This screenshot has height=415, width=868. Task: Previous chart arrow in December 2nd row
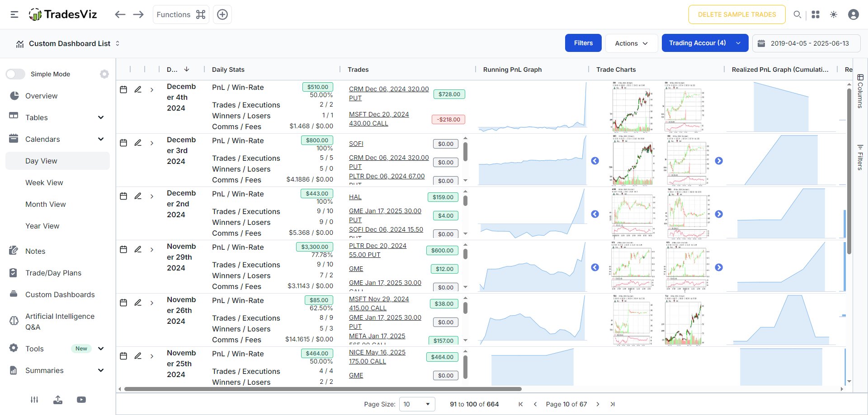[x=595, y=214]
